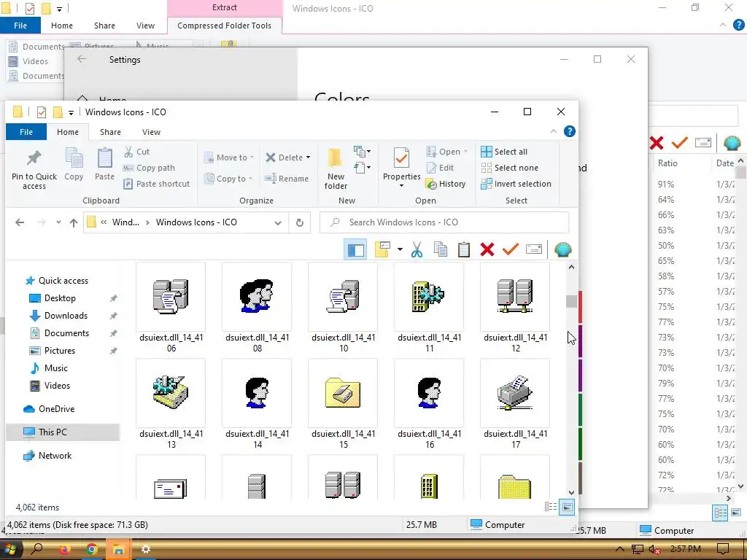Image resolution: width=747 pixels, height=560 pixels.
Task: Click the copy pages toolbar icon
Action: 440,249
